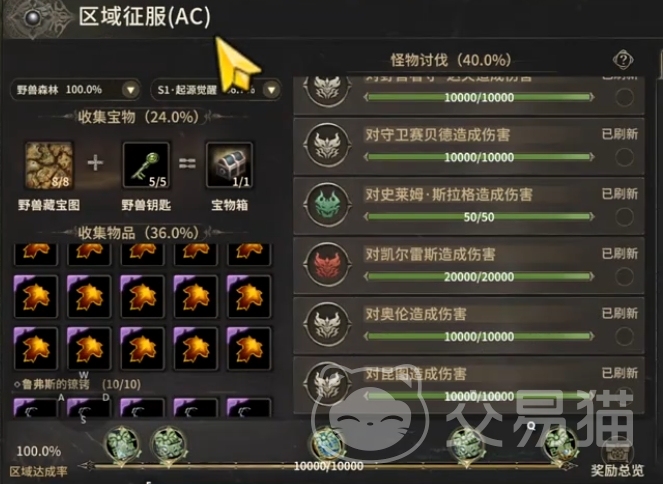The width and height of the screenshot is (663, 484).
Task: Toggle the circle next to 对守卫赛贝德造成伤害
Action: [x=624, y=157]
